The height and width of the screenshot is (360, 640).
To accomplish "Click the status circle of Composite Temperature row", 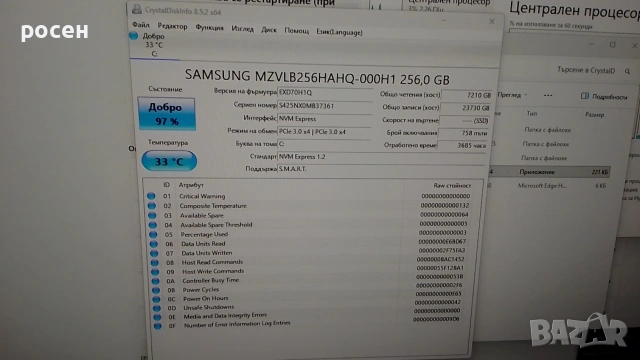I will (151, 206).
